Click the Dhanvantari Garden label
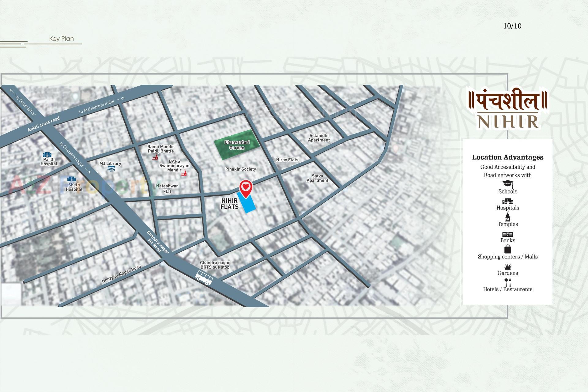 pos(237,145)
